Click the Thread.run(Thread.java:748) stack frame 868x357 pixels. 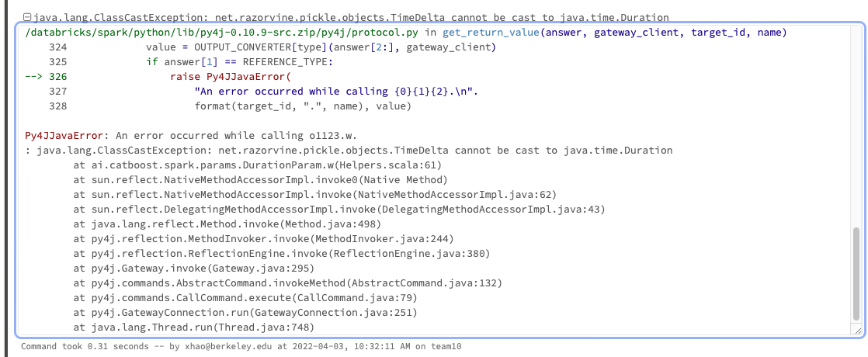(194, 328)
